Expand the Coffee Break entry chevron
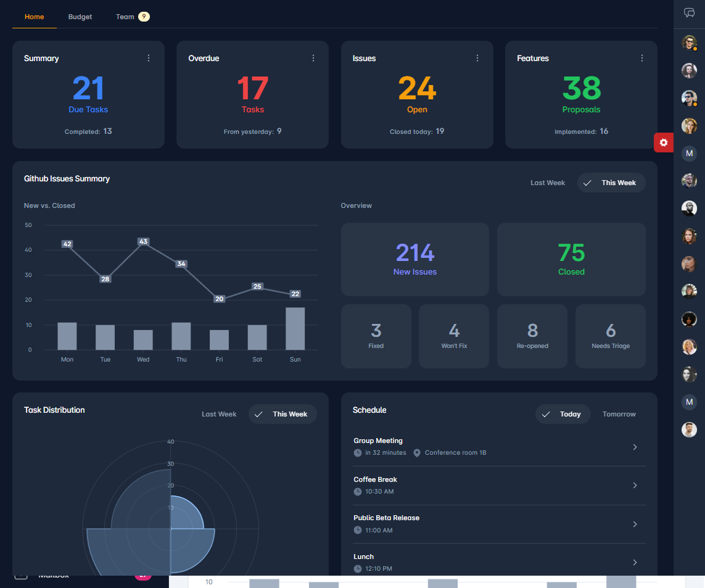Screen dimensions: 705x588 pyautogui.click(x=635, y=486)
